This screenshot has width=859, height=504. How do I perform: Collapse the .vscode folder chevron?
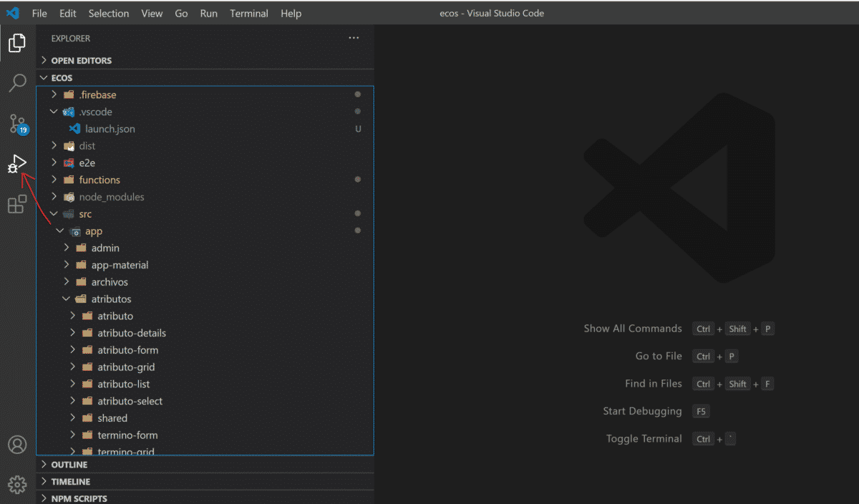pos(54,112)
